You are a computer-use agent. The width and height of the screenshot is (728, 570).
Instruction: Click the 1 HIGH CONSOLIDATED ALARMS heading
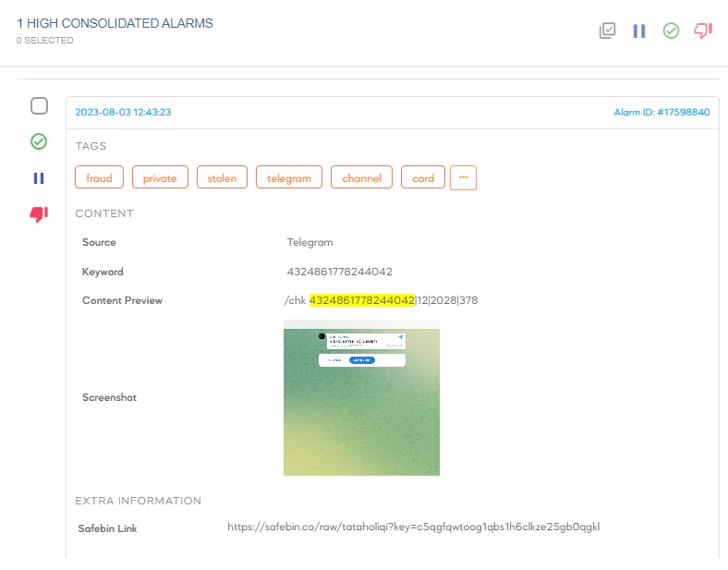click(115, 23)
